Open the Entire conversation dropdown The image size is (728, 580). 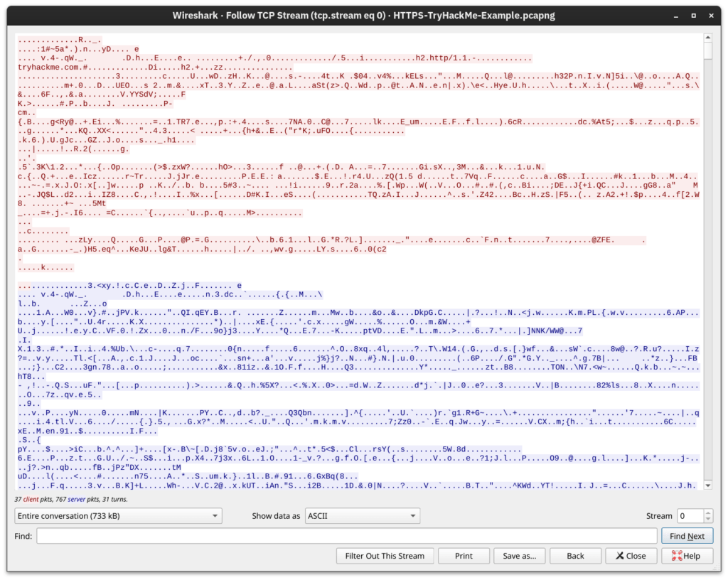[118, 516]
